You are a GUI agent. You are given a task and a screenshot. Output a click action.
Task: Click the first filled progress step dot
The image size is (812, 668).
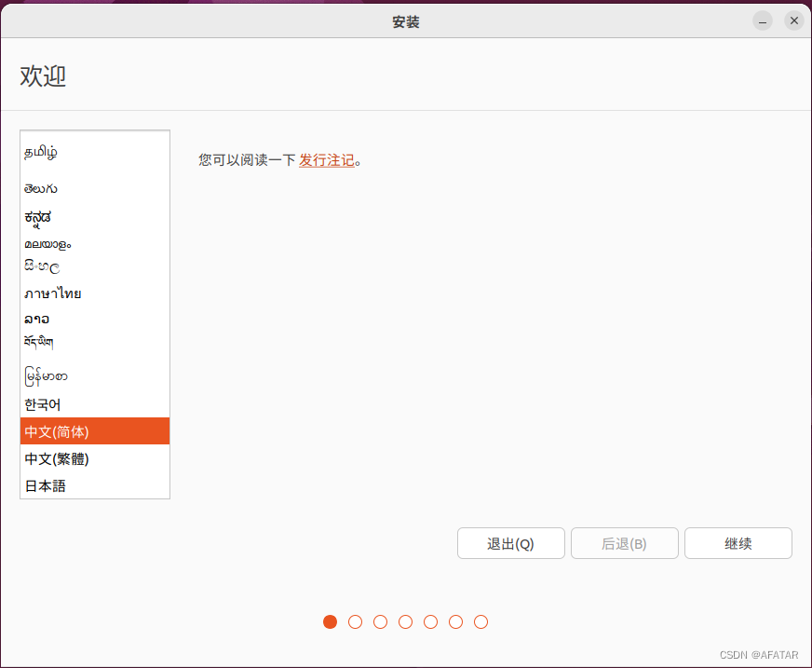pos(330,621)
